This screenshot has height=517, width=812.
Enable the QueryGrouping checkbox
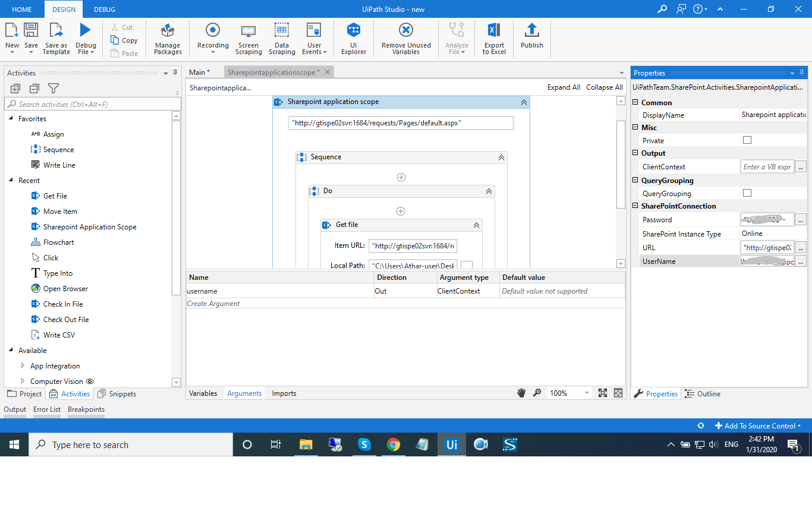pos(747,193)
